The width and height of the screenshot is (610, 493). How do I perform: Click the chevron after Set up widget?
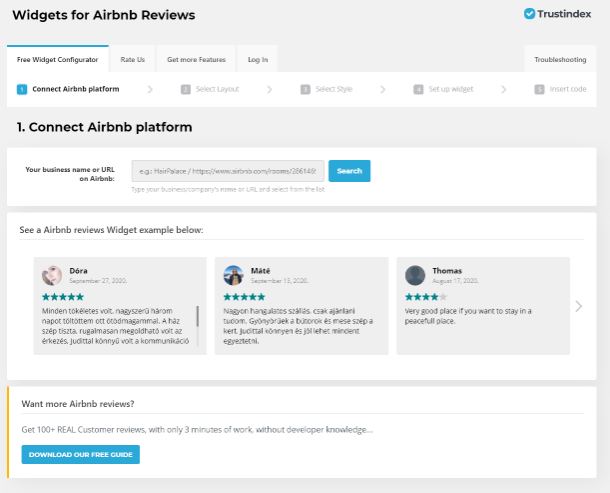504,89
